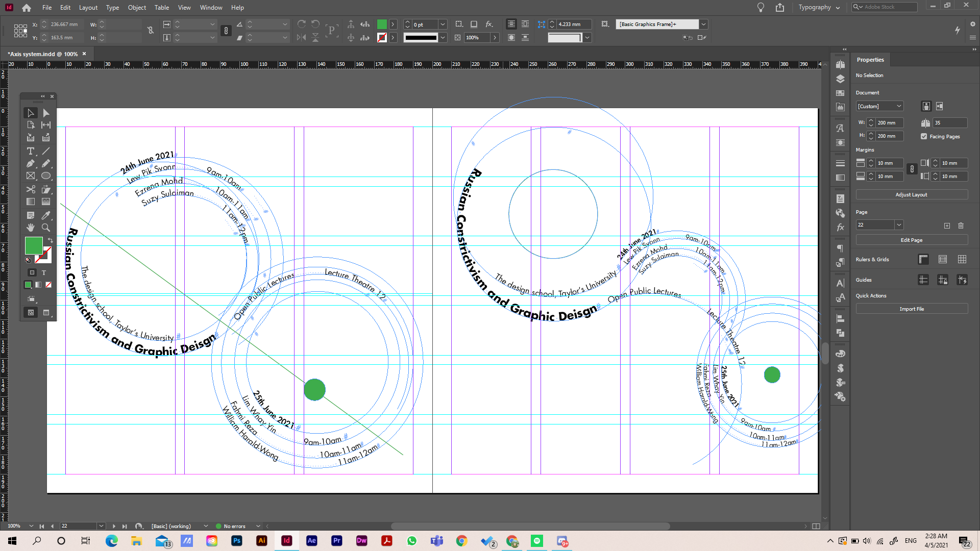Image resolution: width=980 pixels, height=551 pixels.
Task: Select the Pen tool
Action: pos(30,163)
